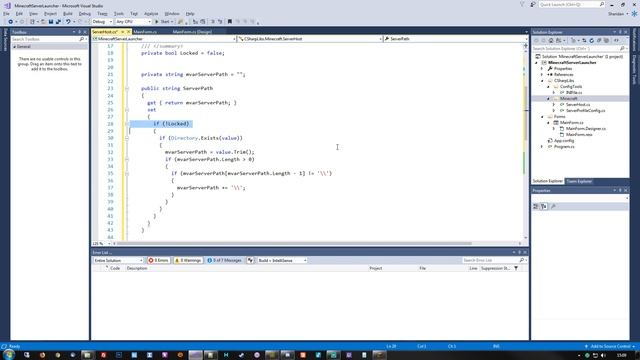Open the Help menu

(190, 13)
